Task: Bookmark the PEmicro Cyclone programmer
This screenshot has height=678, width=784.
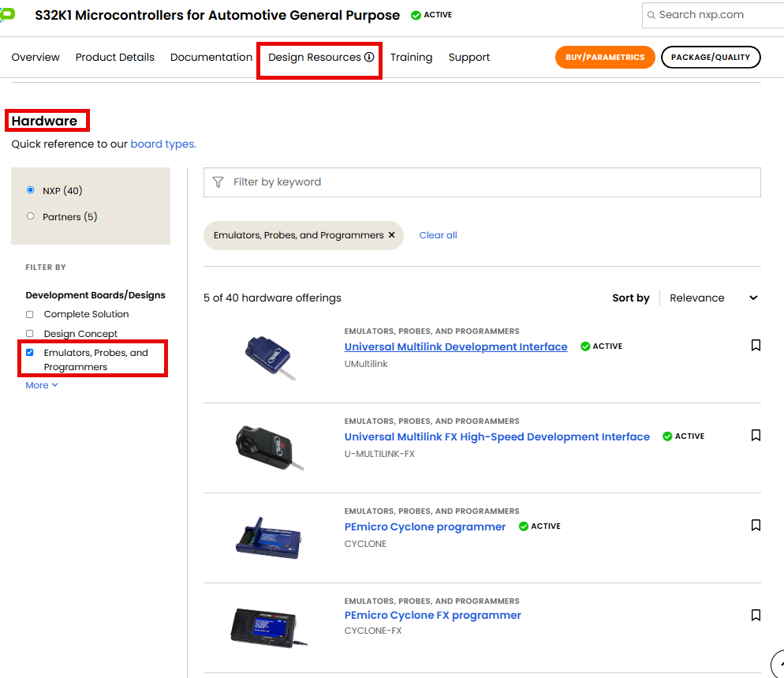Action: 756,525
